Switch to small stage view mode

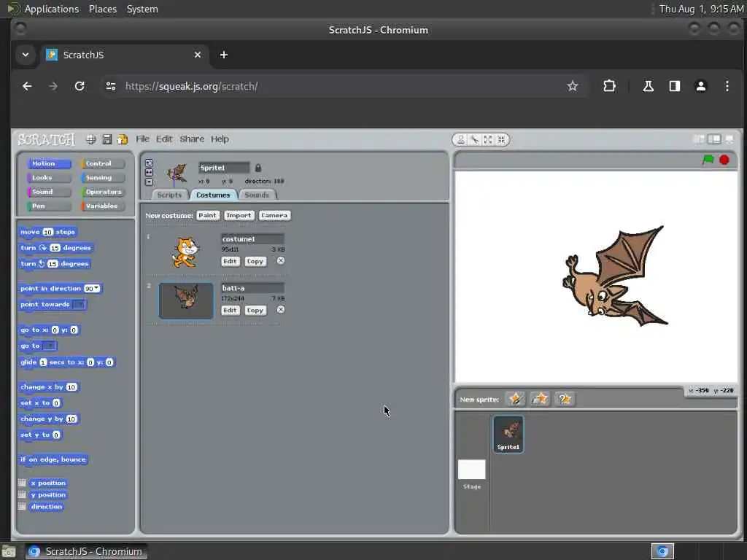(699, 139)
